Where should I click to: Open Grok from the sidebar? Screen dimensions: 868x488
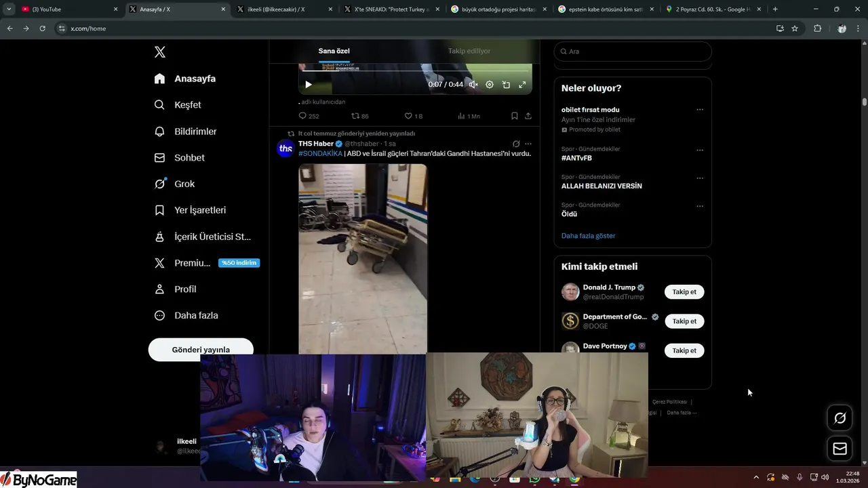pyautogui.click(x=175, y=184)
